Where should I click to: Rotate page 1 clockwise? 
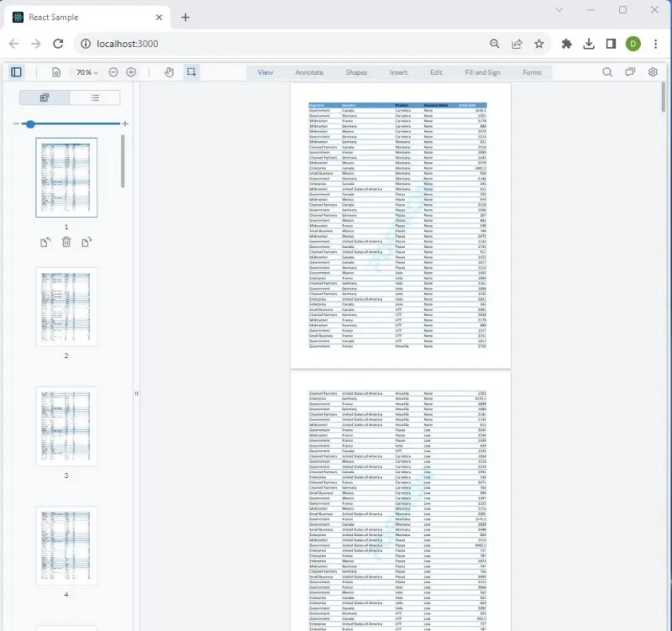[87, 242]
